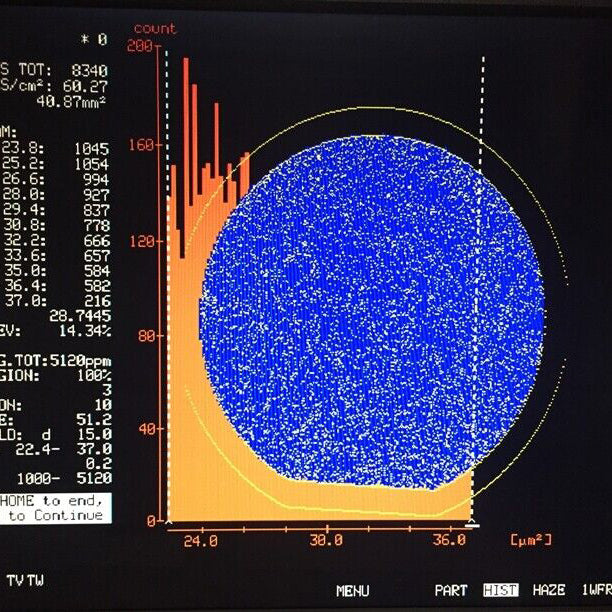Select the 23.8 bin count 1045
This screenshot has height=612, width=612.
[x=92, y=149]
